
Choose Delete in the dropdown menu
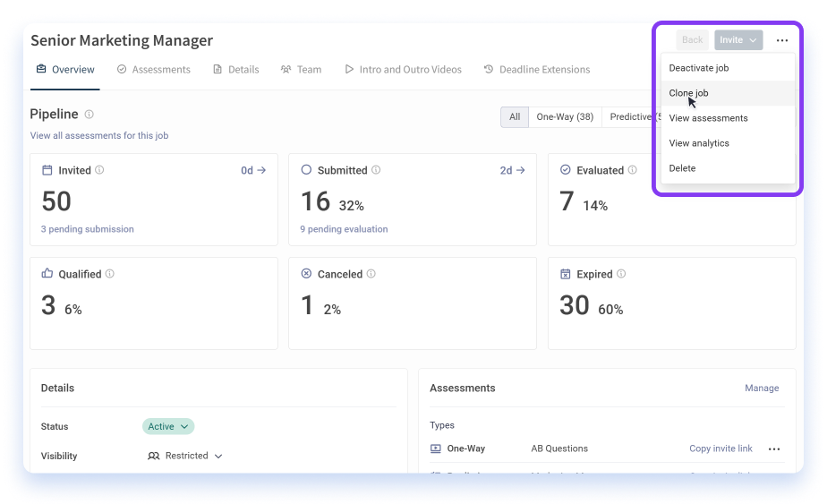click(x=728, y=168)
